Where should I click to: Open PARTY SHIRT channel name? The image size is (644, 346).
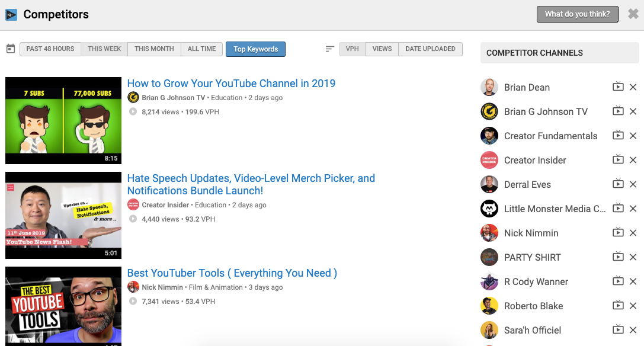click(532, 258)
